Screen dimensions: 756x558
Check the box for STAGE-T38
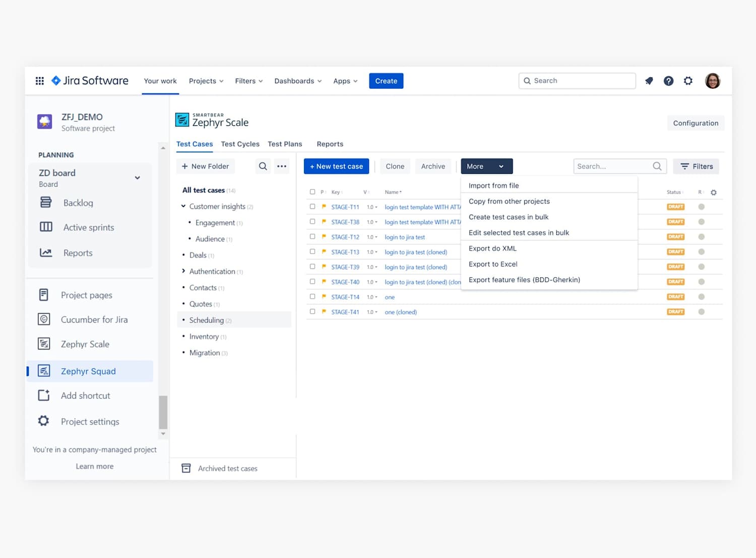[312, 222]
